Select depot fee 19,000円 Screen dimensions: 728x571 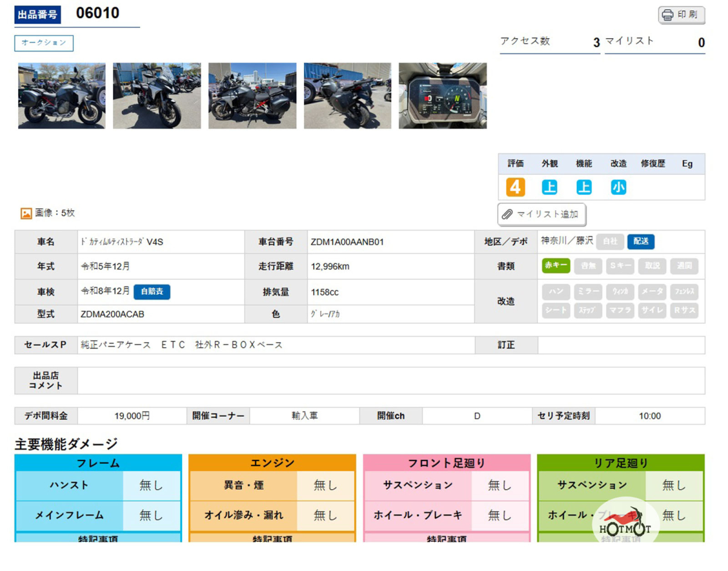point(132,416)
